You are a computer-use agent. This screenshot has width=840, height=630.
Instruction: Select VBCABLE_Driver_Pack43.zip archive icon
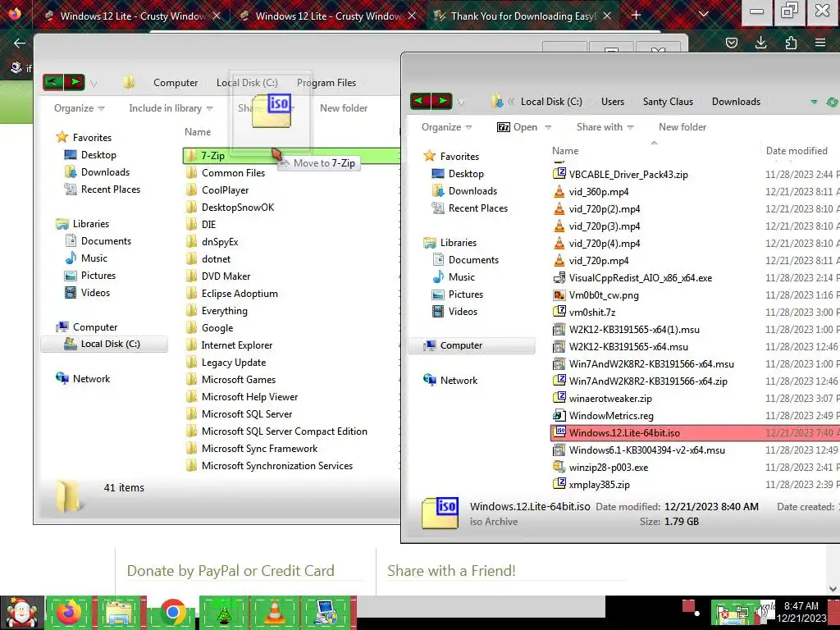coord(559,174)
